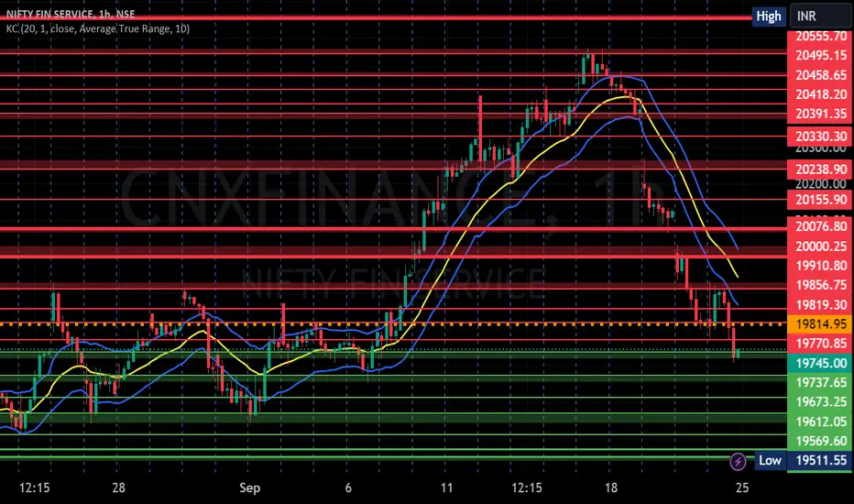Click the 6 date label on time axis

pyautogui.click(x=348, y=488)
